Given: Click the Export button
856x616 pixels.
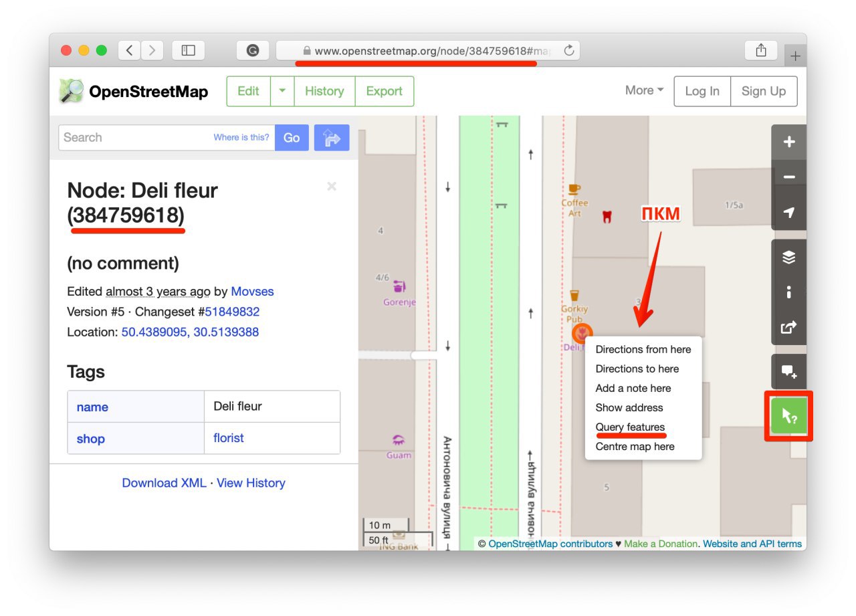Looking at the screenshot, I should tap(384, 92).
